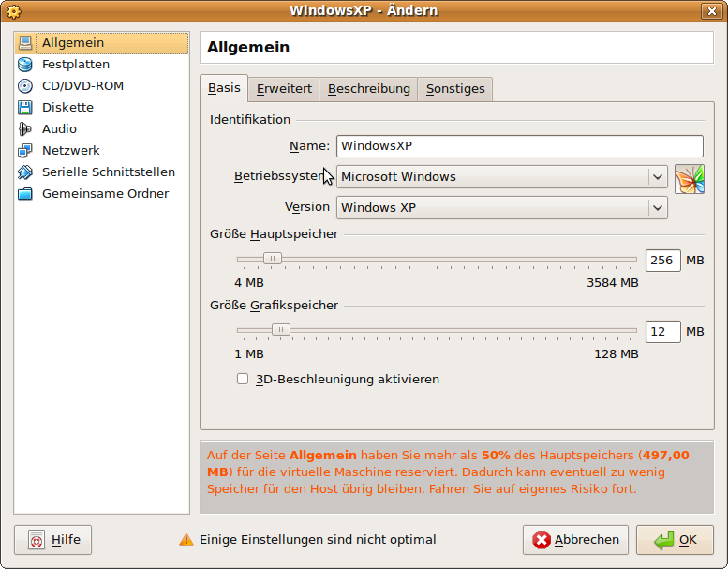Close the WindowsXP Ändern dialog
Viewport: 728px width, 569px height.
tap(712, 11)
